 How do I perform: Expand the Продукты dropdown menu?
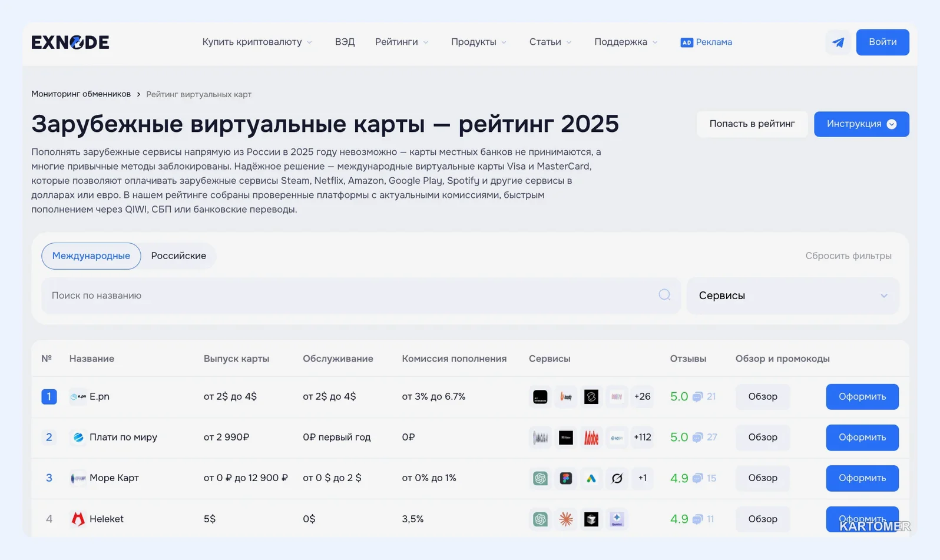click(478, 42)
